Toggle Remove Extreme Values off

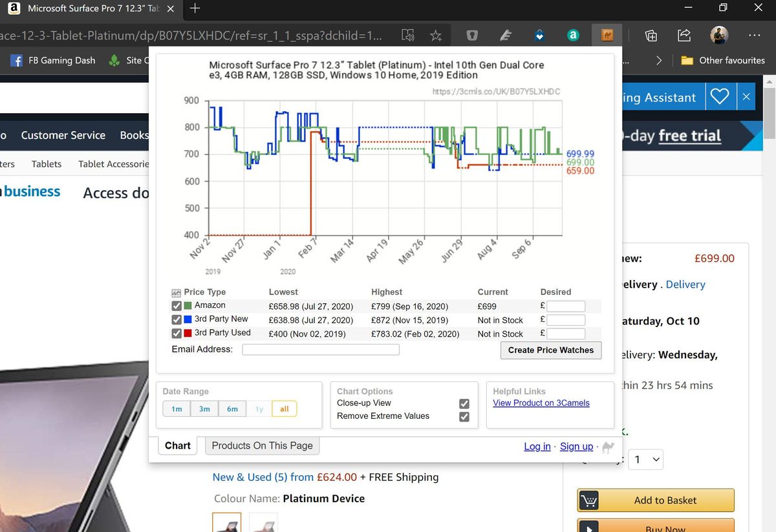pos(464,416)
